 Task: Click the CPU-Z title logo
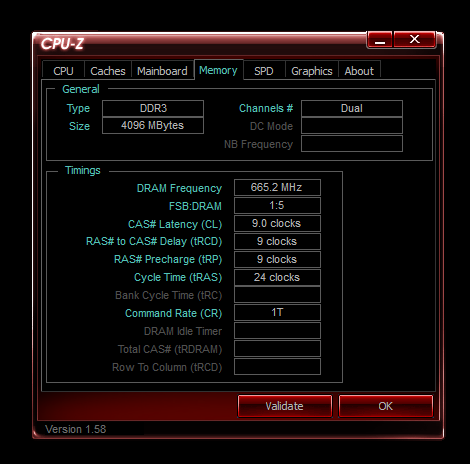pyautogui.click(x=62, y=44)
